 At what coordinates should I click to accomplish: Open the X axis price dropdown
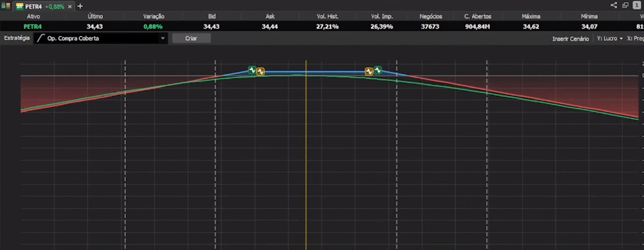coord(635,39)
